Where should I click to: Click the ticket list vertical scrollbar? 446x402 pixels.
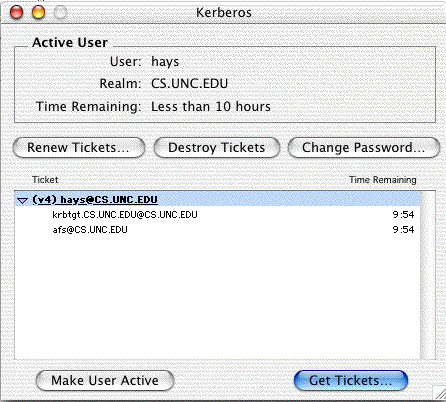pos(428,275)
